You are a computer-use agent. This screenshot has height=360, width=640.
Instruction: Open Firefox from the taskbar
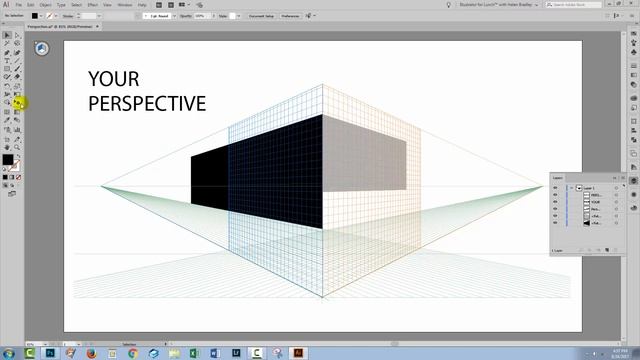(91, 353)
